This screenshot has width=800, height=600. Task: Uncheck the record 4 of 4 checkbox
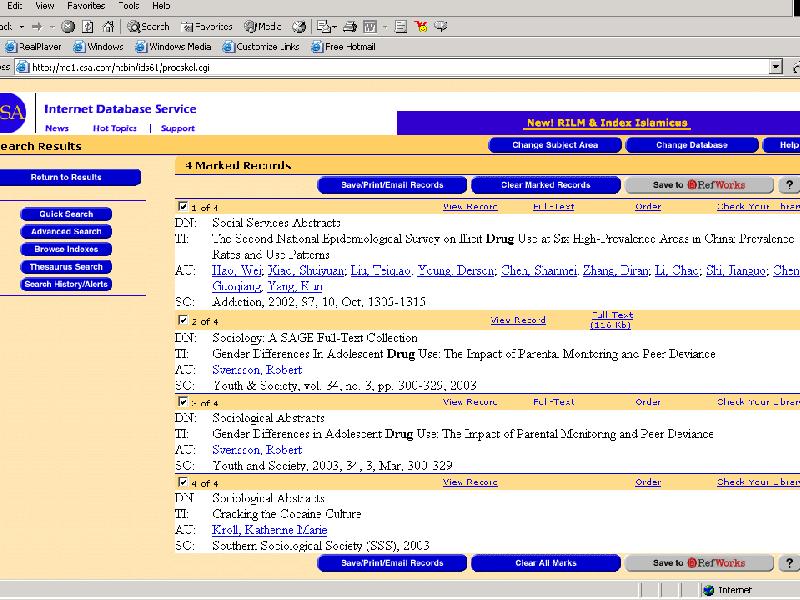183,482
